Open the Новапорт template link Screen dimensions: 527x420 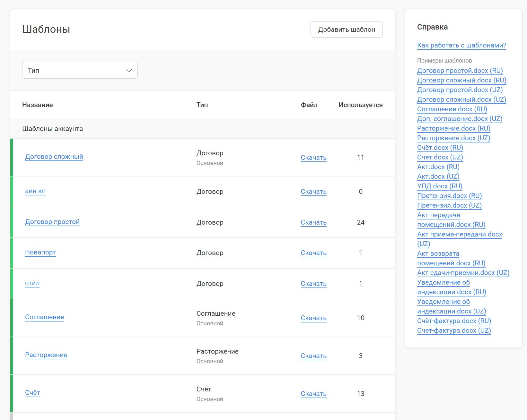coord(40,252)
